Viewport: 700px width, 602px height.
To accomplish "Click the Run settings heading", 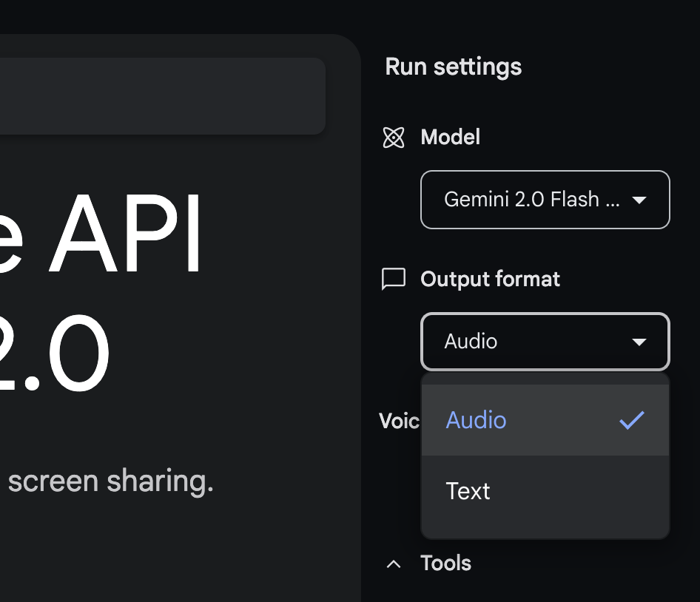I will tap(453, 67).
